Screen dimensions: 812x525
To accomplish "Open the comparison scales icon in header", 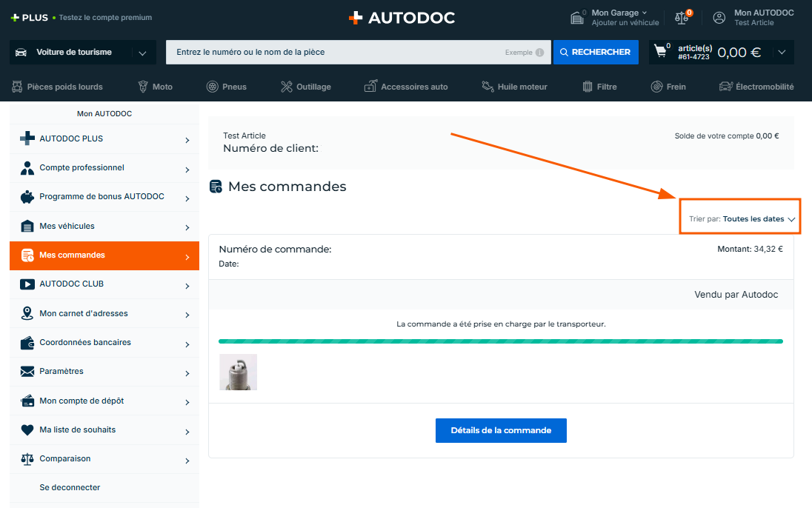I will 682,18.
